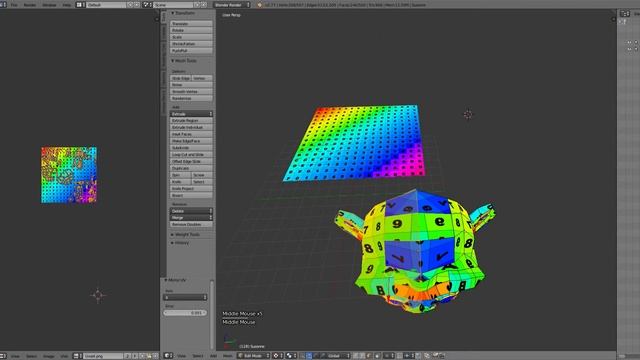Screen dimensions: 640x360
Task: Click the Slide Edge button
Action: [180, 78]
